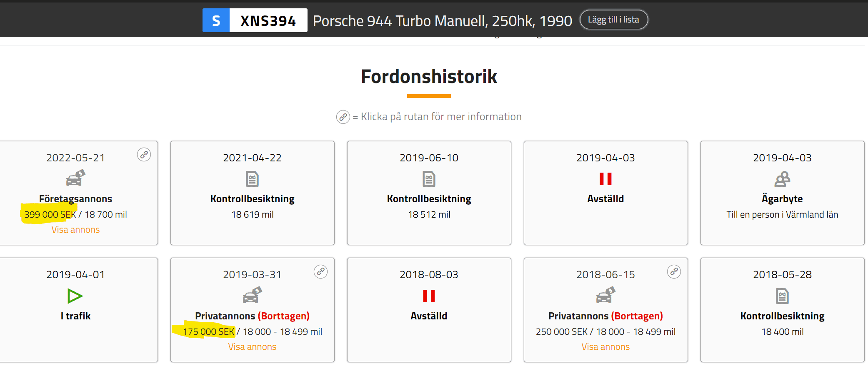Click green play icon on I trafik card
This screenshot has height=369, width=868.
tap(75, 296)
